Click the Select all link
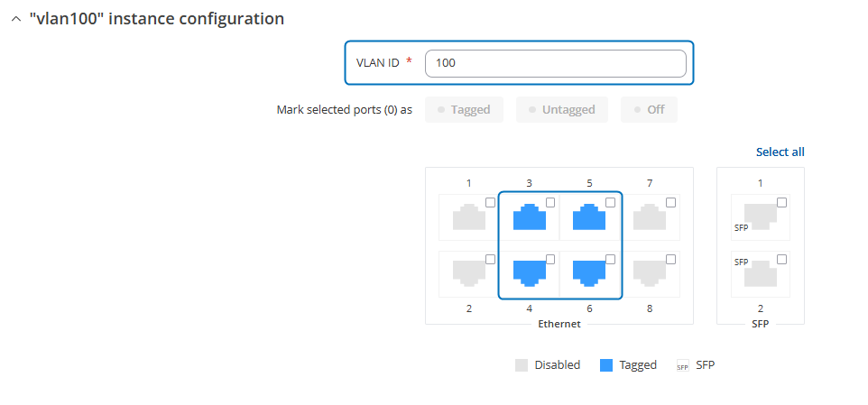Screen dimensions: 868x405 (x=780, y=152)
